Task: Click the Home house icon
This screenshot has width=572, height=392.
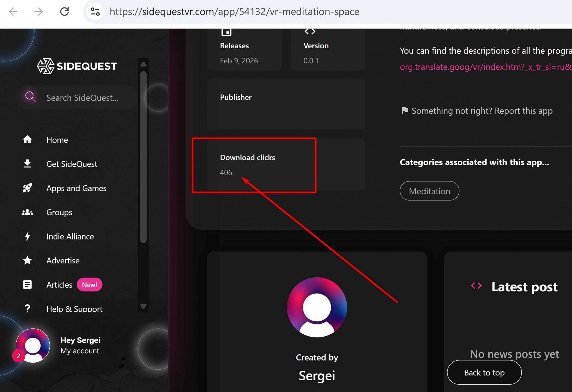Action: click(27, 139)
